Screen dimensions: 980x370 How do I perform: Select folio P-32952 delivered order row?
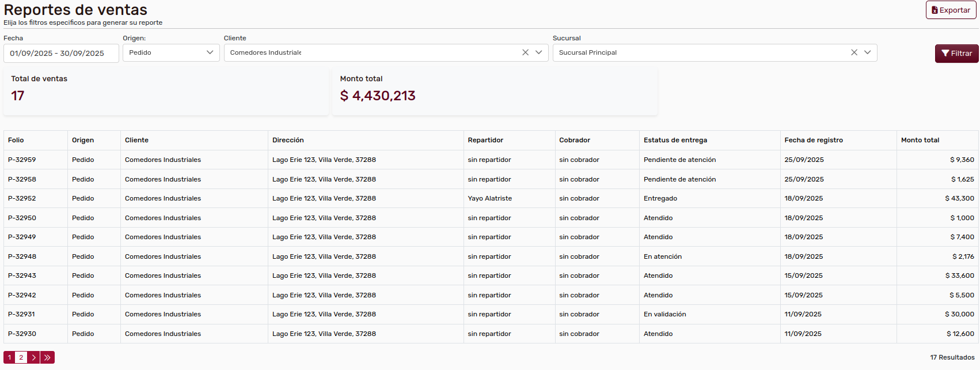pyautogui.click(x=22, y=198)
